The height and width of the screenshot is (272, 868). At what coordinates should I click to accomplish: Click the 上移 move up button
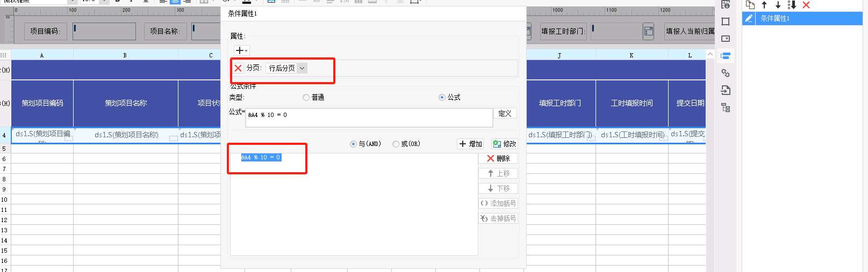pos(498,173)
